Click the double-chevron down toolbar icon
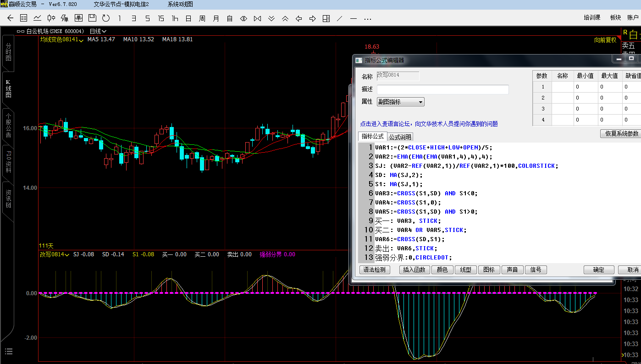The height and width of the screenshot is (364, 641). pos(271,18)
